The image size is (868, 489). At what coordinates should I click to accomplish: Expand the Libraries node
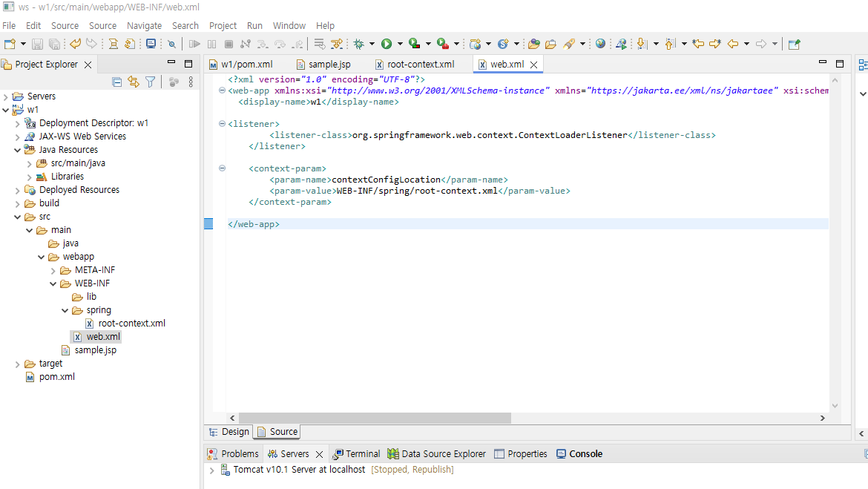(30, 177)
